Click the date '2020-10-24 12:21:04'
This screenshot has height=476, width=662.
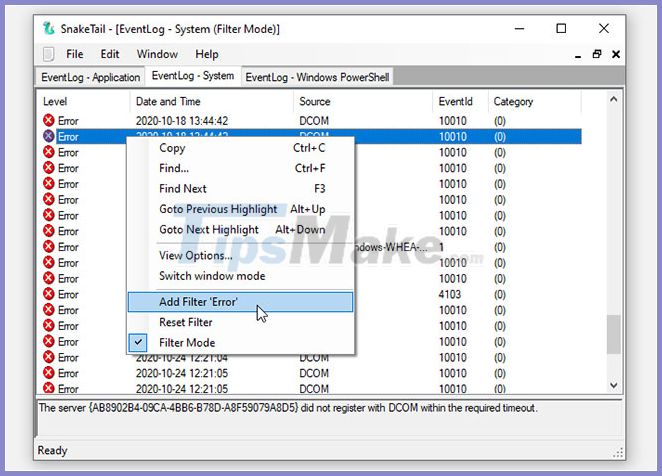(x=182, y=358)
